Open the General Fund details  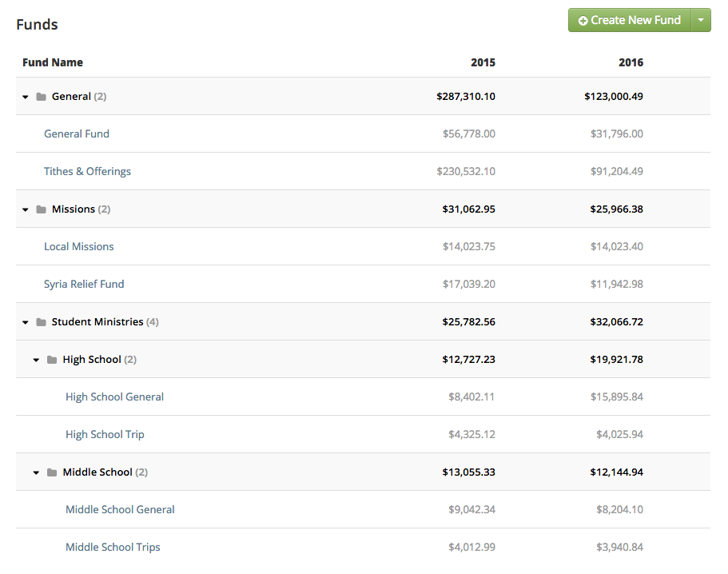[x=77, y=134]
